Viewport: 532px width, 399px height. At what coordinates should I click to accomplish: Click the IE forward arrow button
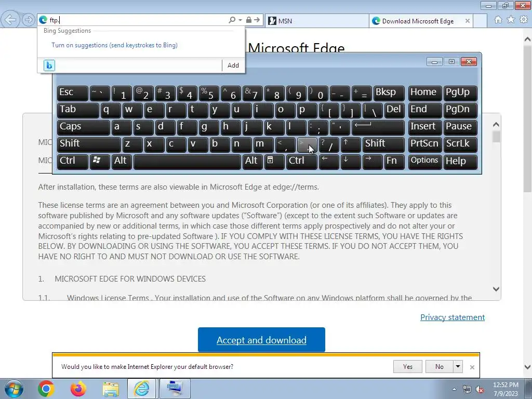point(29,20)
